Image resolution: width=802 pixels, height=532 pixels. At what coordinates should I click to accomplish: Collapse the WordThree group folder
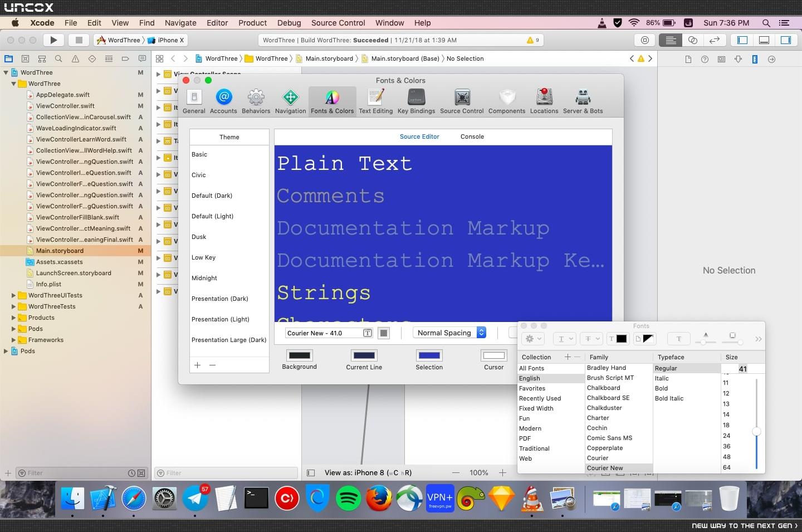tap(14, 84)
